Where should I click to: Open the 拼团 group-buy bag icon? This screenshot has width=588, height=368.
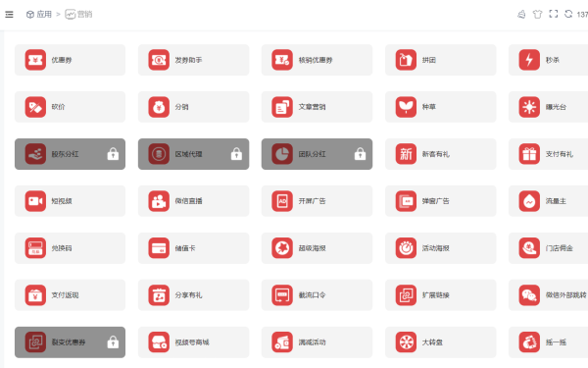pos(406,60)
